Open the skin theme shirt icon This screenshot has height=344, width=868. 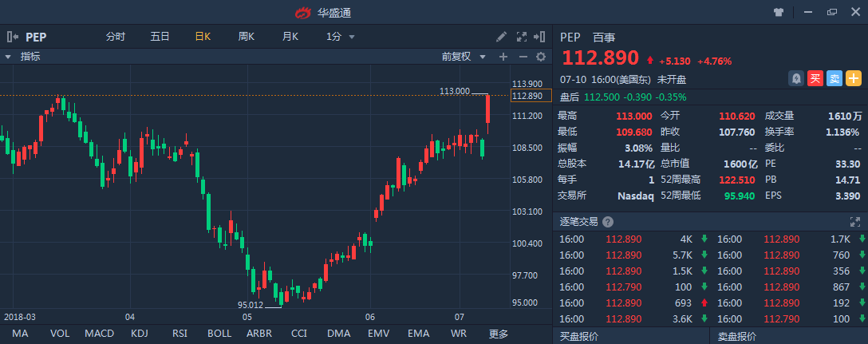point(779,12)
